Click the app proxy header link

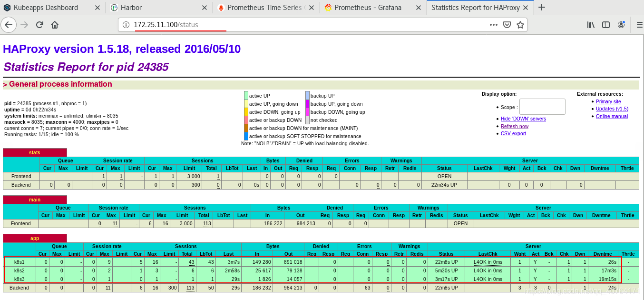tap(35, 238)
